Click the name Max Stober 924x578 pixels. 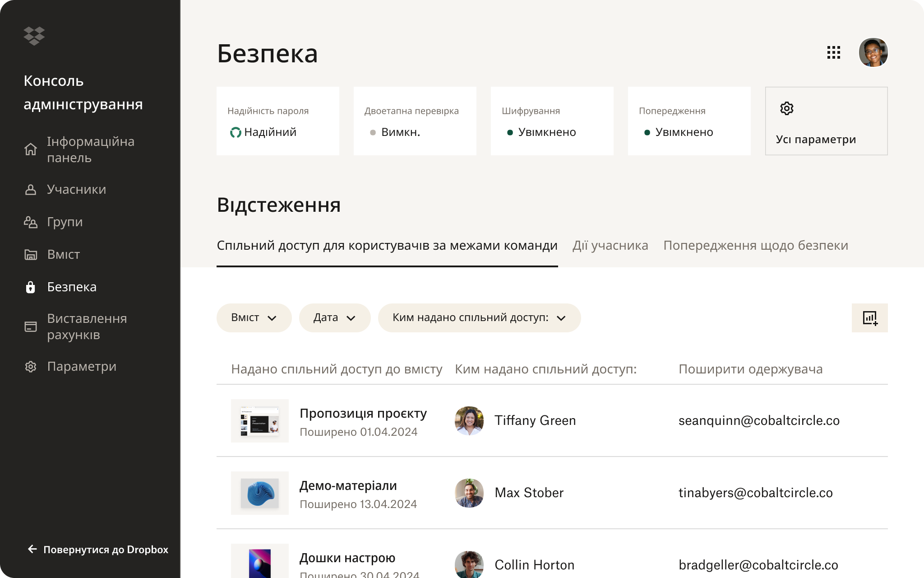coord(529,493)
